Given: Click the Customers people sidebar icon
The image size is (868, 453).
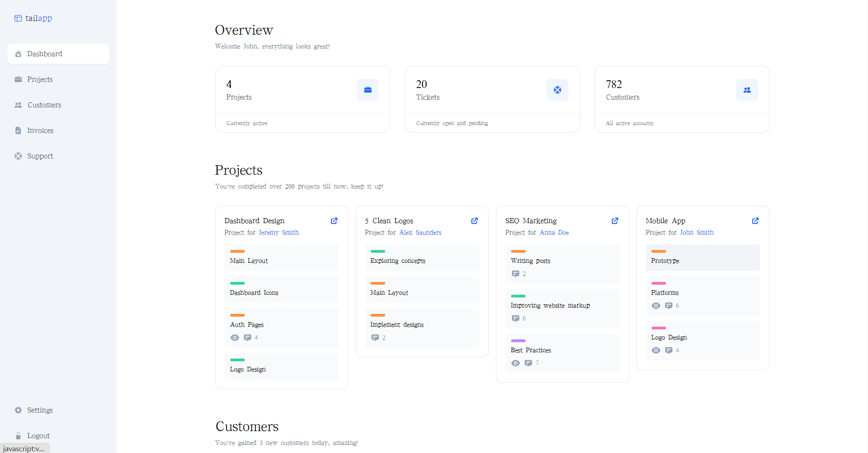Looking at the screenshot, I should tap(18, 105).
